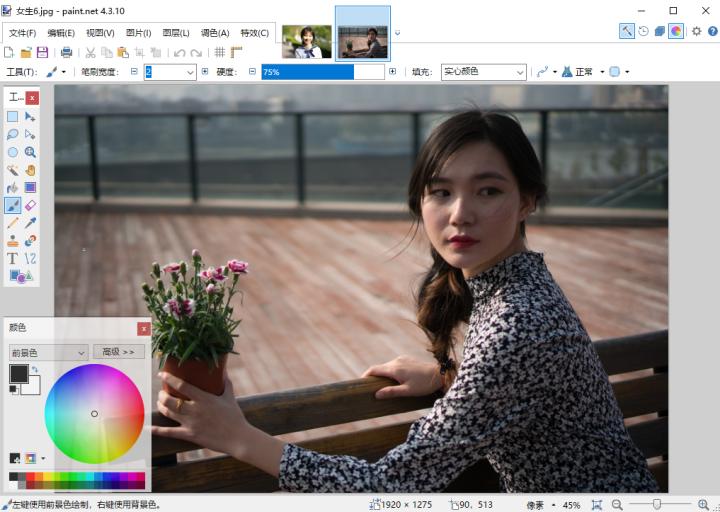
Task: Open the 特效(C) menu
Action: click(x=254, y=32)
